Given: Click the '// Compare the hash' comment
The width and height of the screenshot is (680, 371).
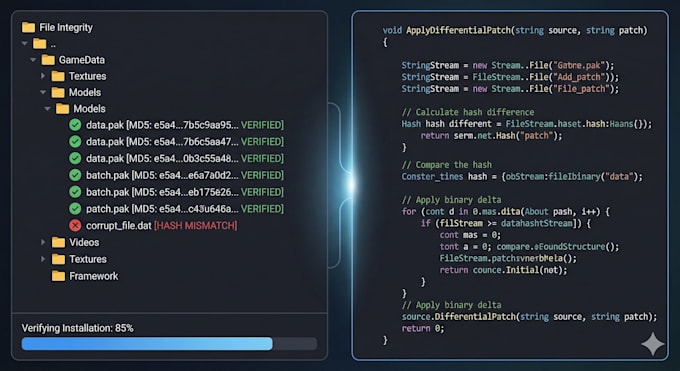Looking at the screenshot, I should pyautogui.click(x=447, y=165).
